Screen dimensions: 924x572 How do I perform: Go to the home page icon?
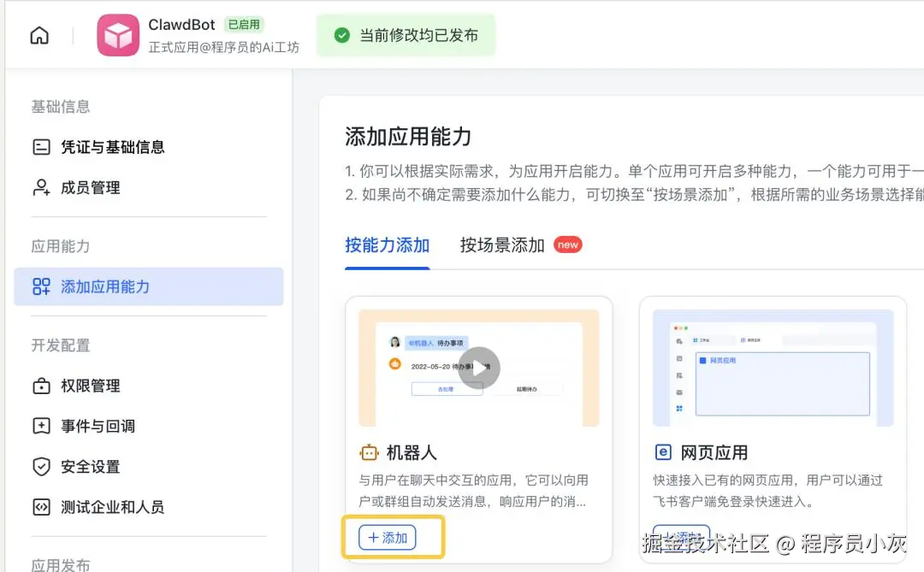[x=39, y=35]
